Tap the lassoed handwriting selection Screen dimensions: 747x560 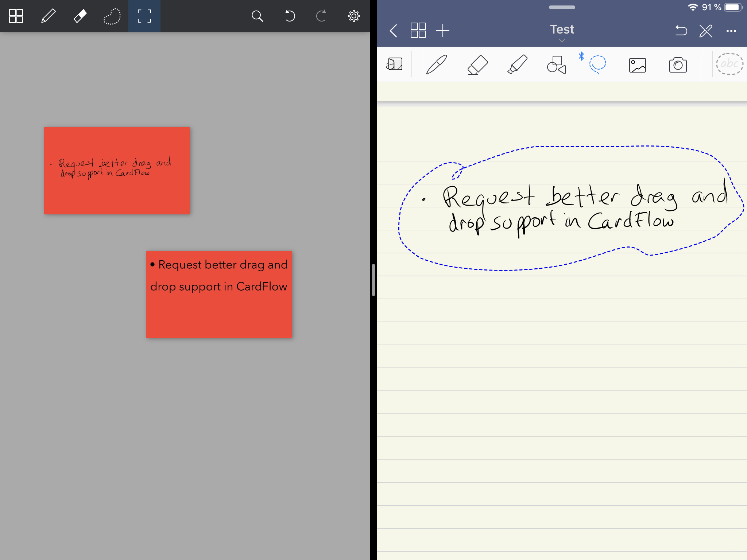tap(571, 209)
